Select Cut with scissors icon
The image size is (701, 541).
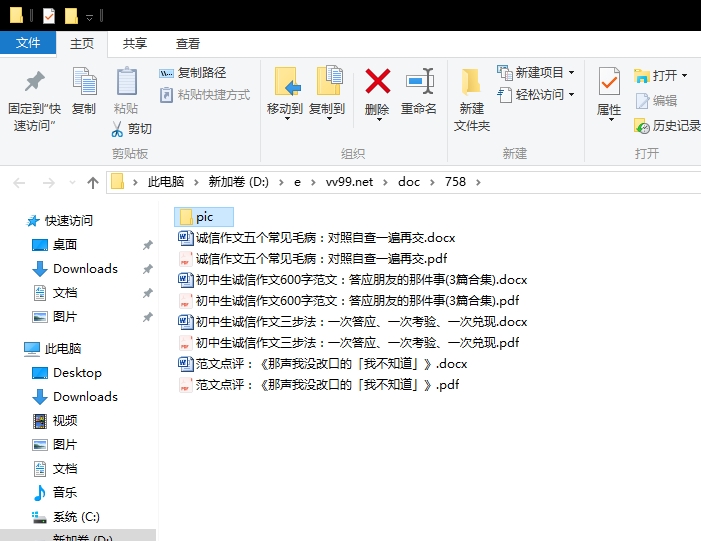[131, 129]
